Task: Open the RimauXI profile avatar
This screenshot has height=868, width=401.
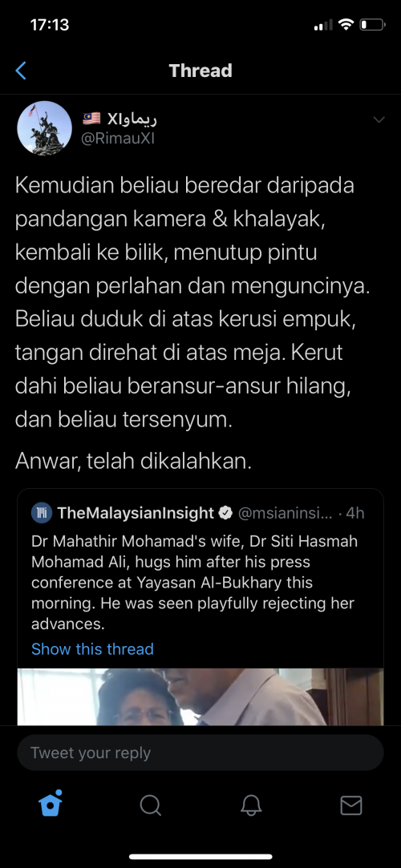Action: tap(45, 128)
